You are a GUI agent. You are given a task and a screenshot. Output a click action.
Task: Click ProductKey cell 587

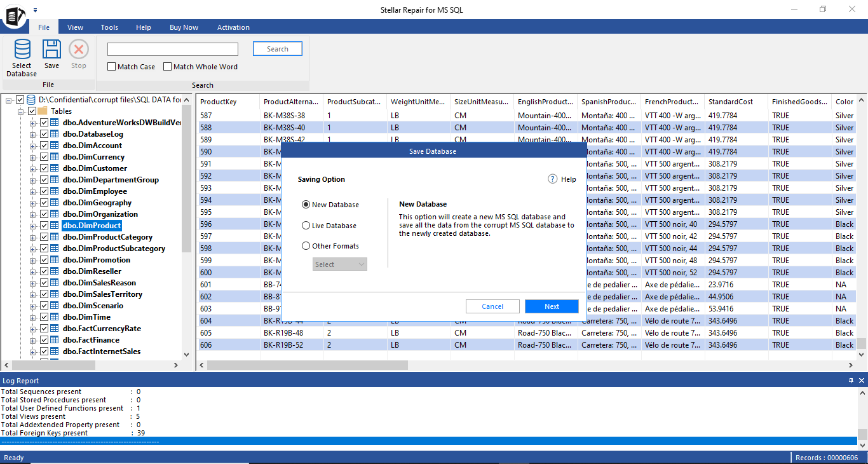coord(227,116)
